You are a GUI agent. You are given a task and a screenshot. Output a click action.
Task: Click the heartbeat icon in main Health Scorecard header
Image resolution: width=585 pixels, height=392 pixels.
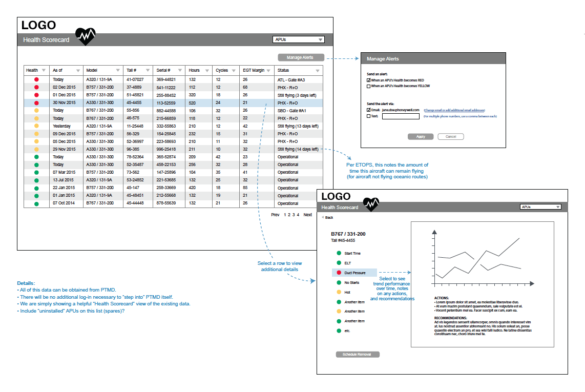click(x=86, y=36)
